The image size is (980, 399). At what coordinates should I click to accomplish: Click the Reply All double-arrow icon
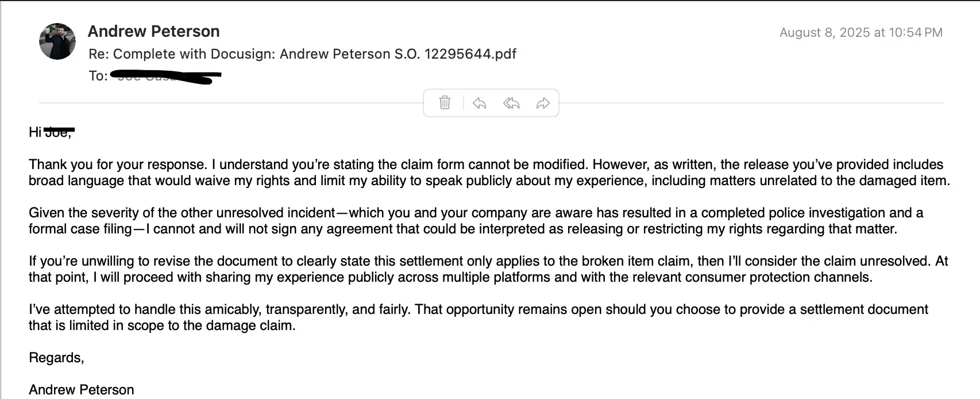pyautogui.click(x=511, y=103)
